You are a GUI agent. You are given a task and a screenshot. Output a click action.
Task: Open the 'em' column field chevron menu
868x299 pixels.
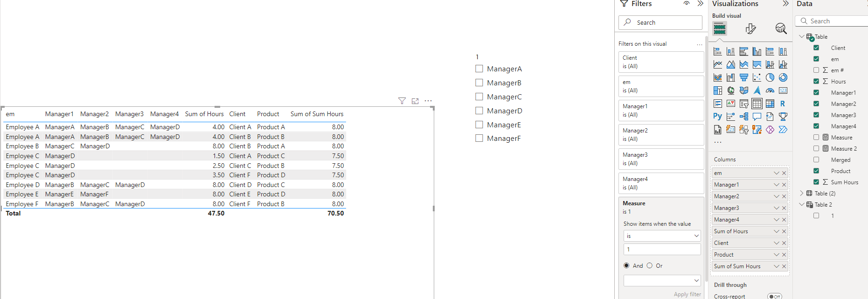point(777,173)
